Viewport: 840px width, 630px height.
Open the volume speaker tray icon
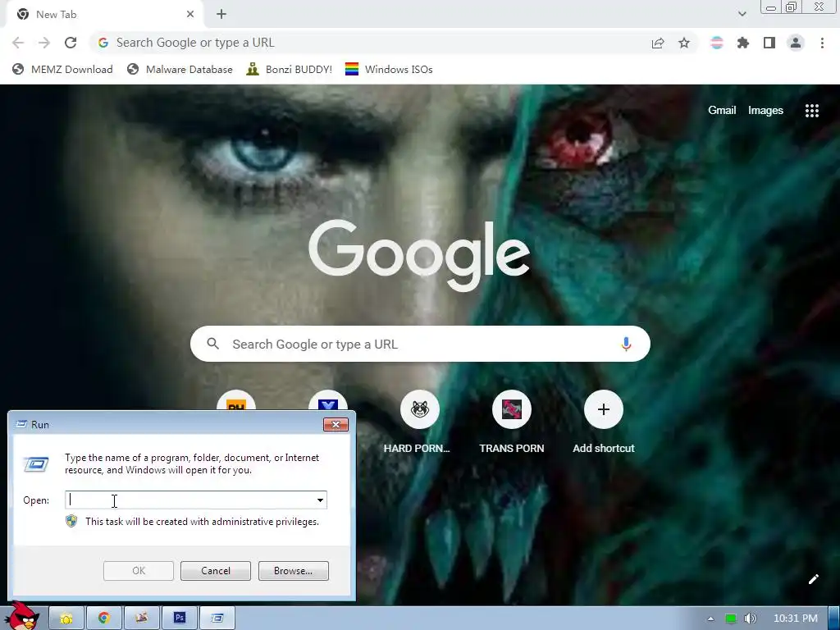(x=750, y=619)
